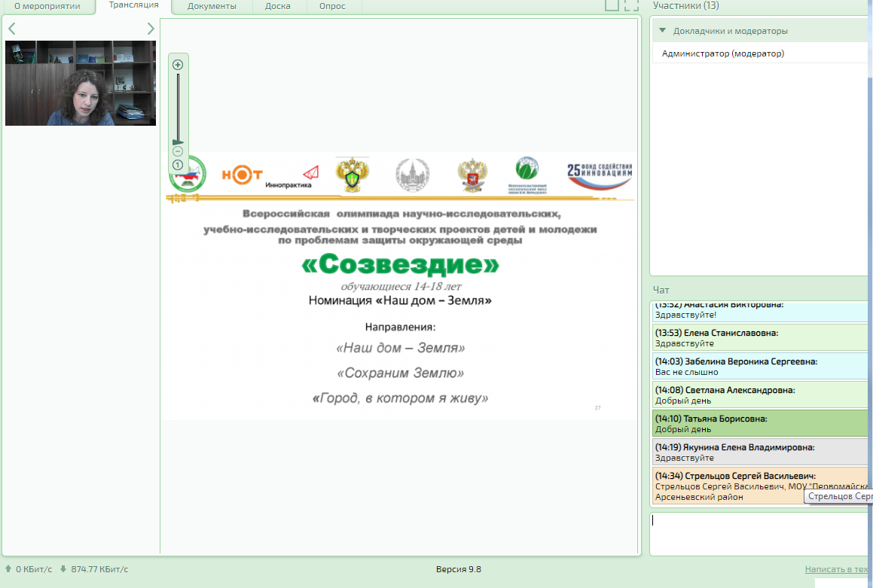The image size is (873, 588).
Task: Click the slide zoom slider handle
Action: pyautogui.click(x=178, y=142)
